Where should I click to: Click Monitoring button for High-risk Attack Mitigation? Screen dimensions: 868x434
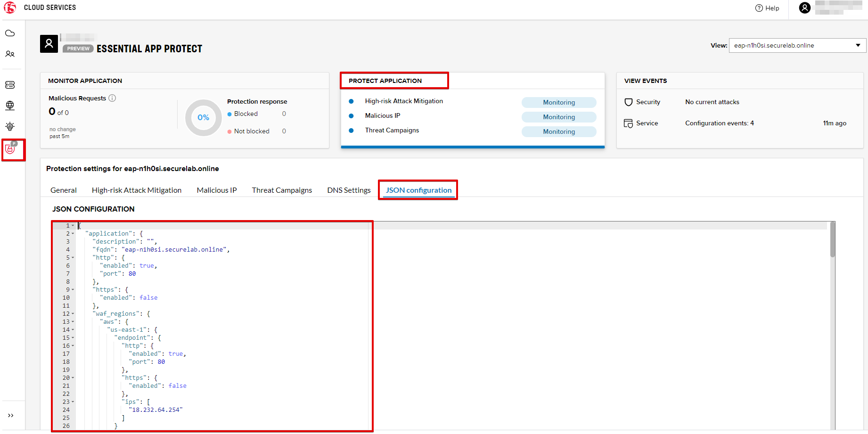(x=559, y=102)
